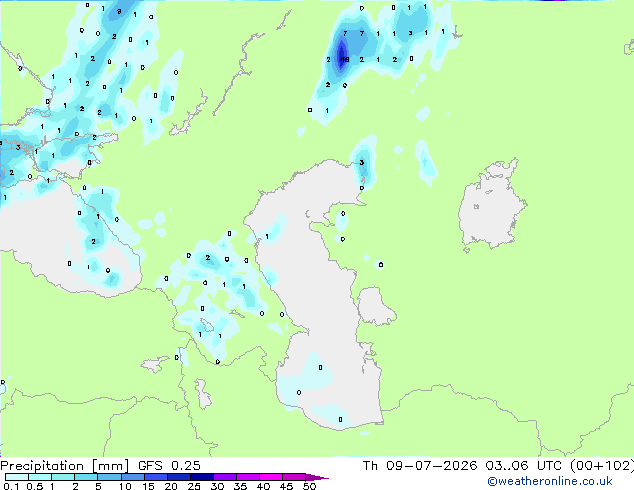Click the '15' legend scale label

pyautogui.click(x=148, y=486)
